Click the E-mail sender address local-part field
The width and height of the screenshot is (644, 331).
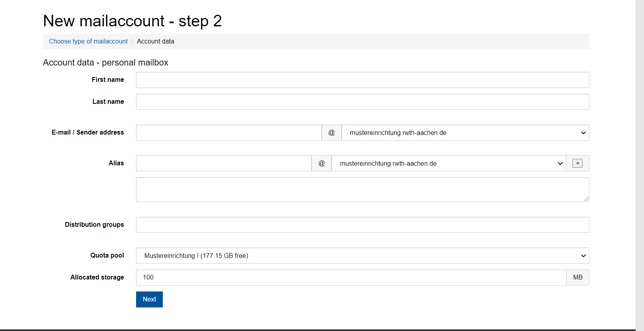229,133
